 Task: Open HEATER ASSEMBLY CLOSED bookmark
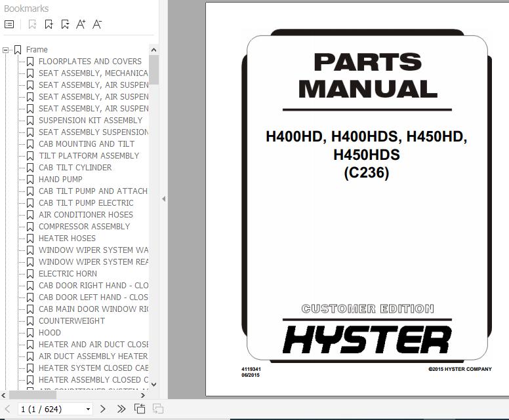click(93, 380)
